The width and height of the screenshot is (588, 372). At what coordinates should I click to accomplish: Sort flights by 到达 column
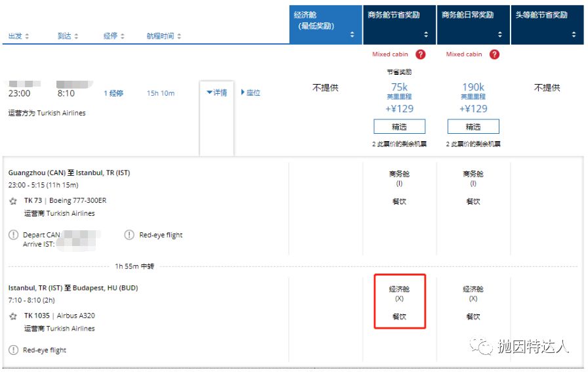[68, 36]
